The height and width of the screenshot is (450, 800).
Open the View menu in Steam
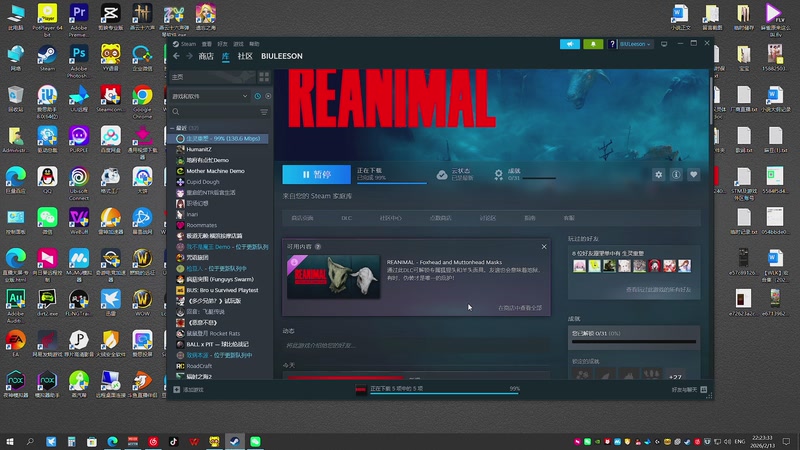click(207, 44)
